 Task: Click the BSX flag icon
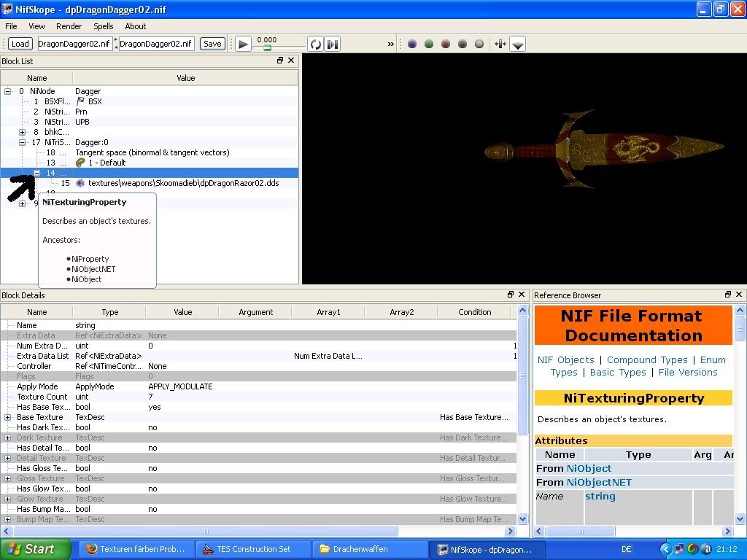80,101
